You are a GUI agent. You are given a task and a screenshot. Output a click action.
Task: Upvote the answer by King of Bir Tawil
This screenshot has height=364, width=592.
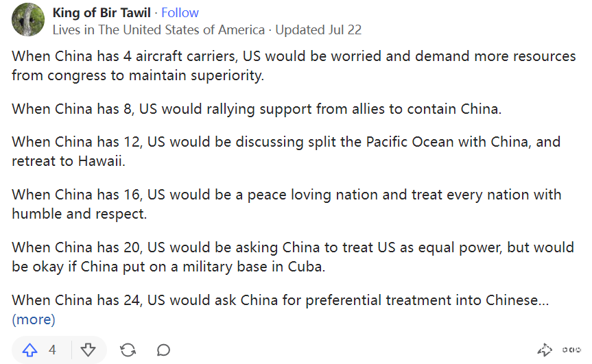(29, 350)
